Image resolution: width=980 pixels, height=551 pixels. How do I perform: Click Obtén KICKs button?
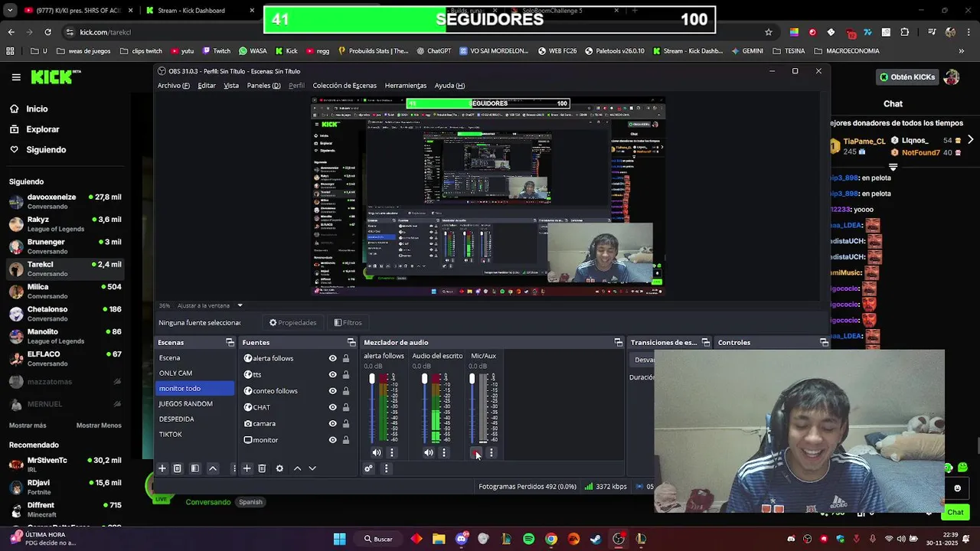[x=907, y=77]
